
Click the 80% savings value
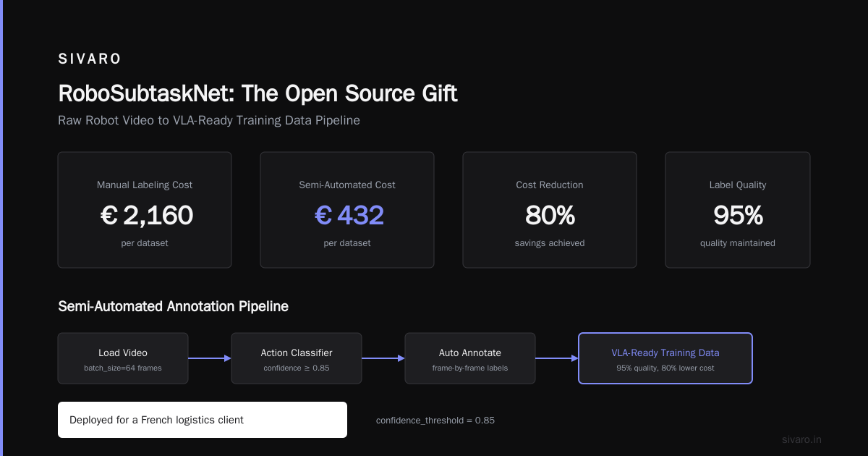550,215
